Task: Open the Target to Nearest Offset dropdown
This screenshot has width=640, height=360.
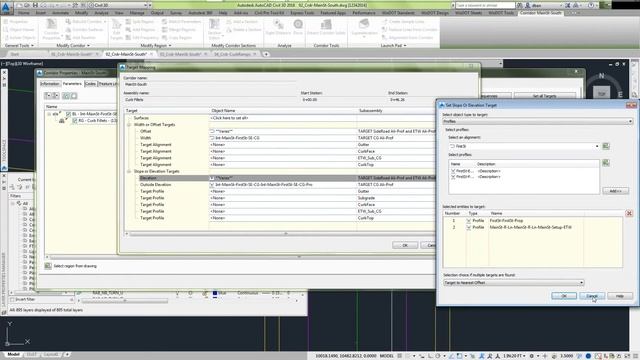Action: click(513, 282)
